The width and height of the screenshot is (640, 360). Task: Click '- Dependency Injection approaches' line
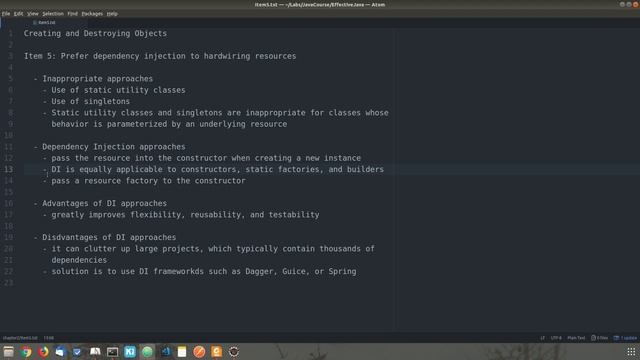[x=109, y=147]
